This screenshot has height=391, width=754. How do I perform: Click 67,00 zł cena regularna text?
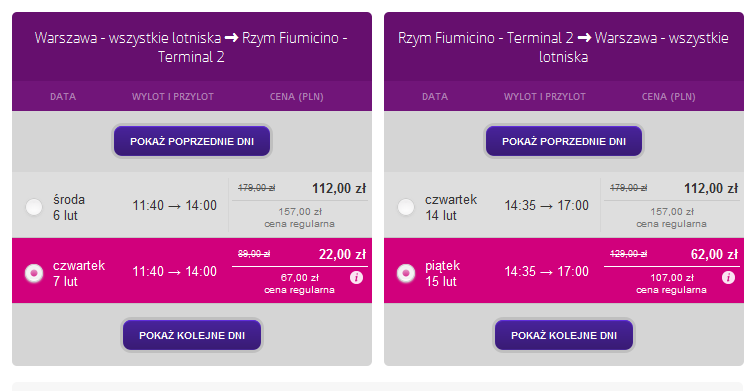pyautogui.click(x=300, y=283)
